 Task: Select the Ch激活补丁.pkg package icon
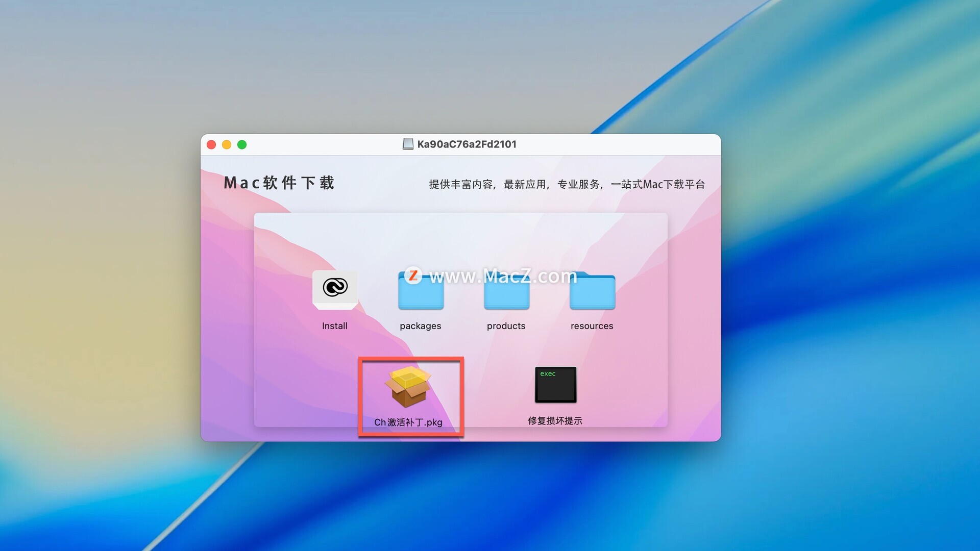[408, 387]
